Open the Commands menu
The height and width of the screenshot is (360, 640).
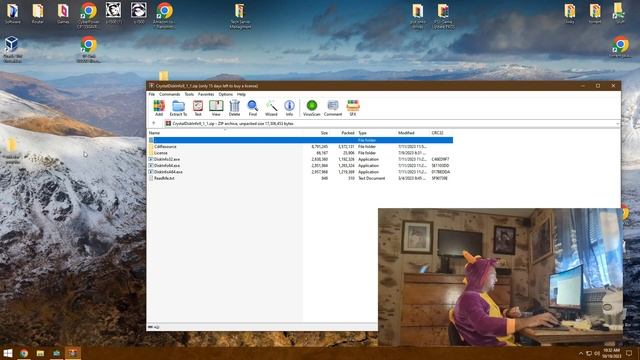[x=169, y=94]
